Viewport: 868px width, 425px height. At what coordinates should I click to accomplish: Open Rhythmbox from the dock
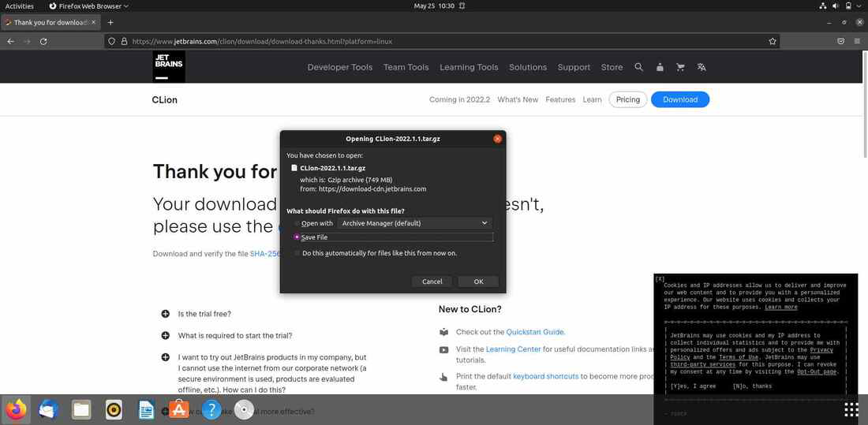[x=114, y=410]
